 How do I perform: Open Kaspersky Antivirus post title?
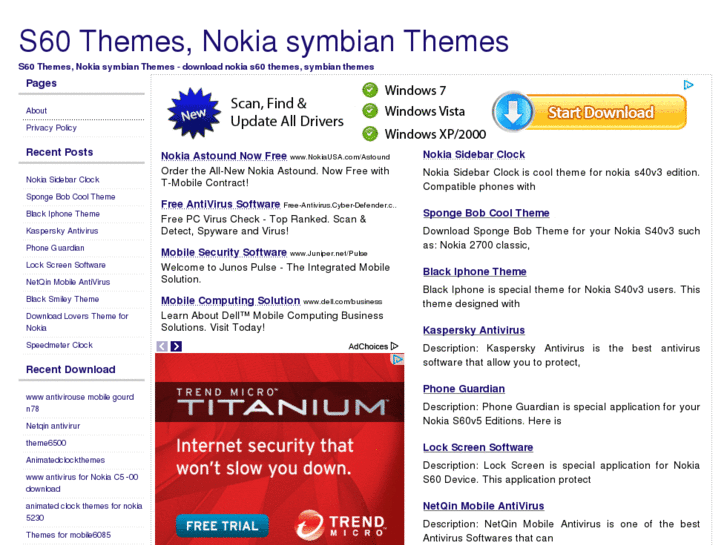tap(474, 330)
